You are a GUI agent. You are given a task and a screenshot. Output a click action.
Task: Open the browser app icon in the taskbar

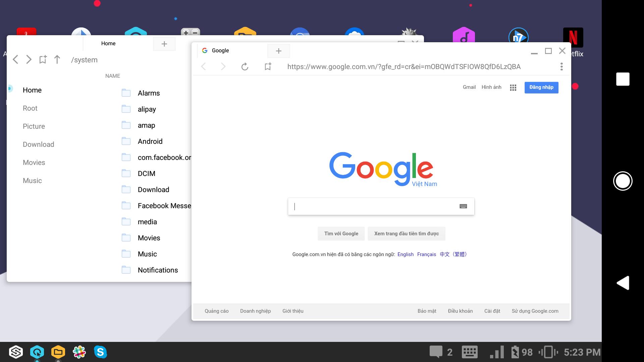pos(37,352)
